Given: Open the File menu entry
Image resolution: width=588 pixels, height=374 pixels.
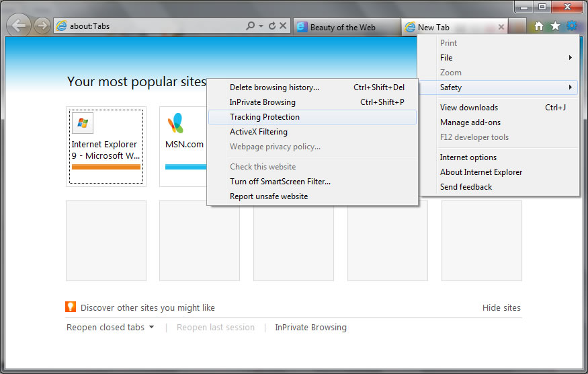Looking at the screenshot, I should click(499, 57).
